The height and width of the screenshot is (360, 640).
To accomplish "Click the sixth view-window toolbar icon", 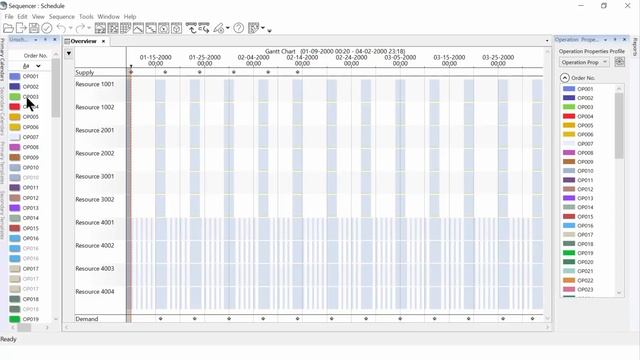I will click(x=164, y=28).
